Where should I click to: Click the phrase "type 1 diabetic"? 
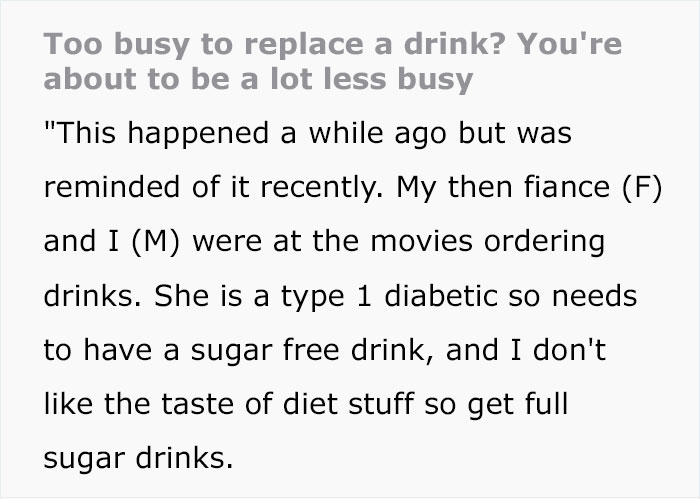[x=389, y=297]
